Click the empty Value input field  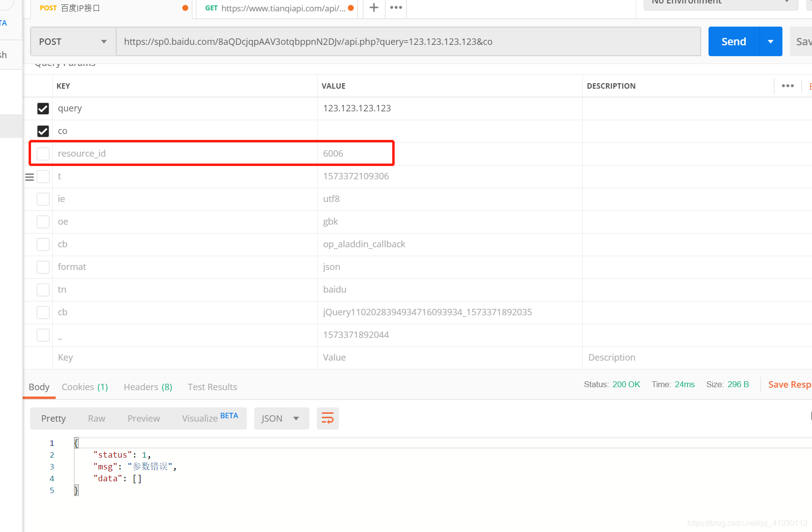450,358
